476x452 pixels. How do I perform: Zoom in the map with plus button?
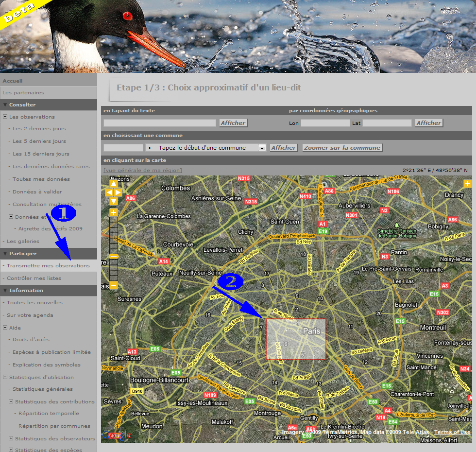click(x=114, y=212)
